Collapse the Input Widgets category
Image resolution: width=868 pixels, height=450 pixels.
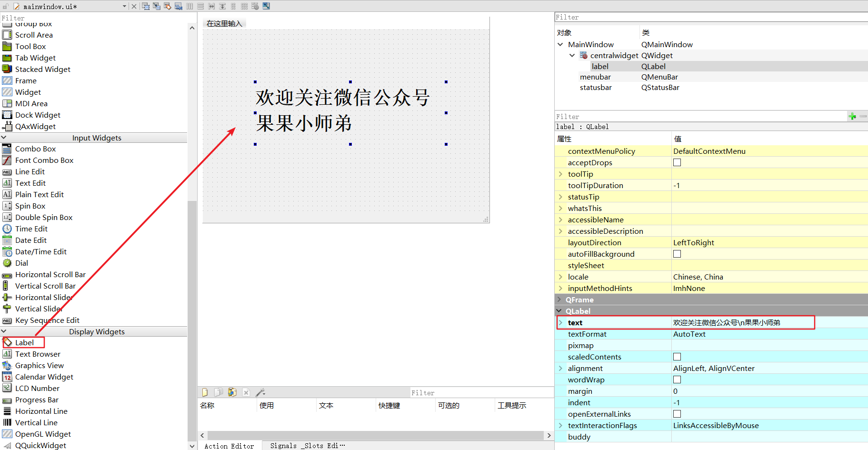[x=4, y=138]
